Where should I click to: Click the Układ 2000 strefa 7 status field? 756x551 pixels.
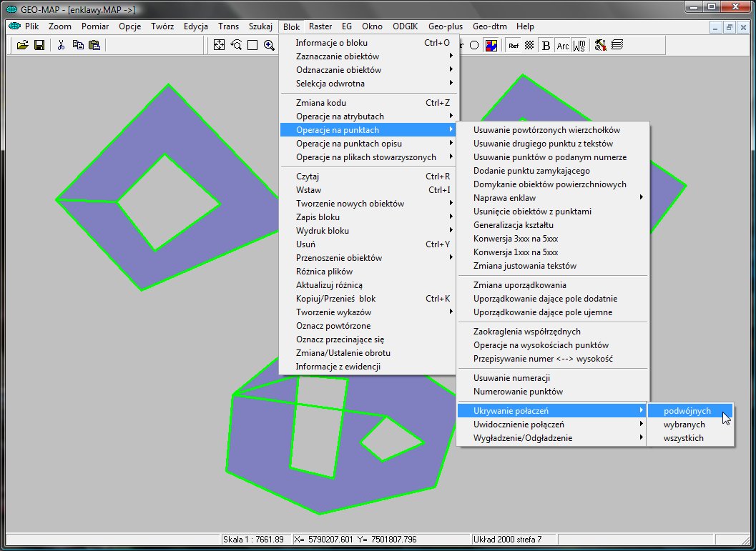(x=514, y=540)
